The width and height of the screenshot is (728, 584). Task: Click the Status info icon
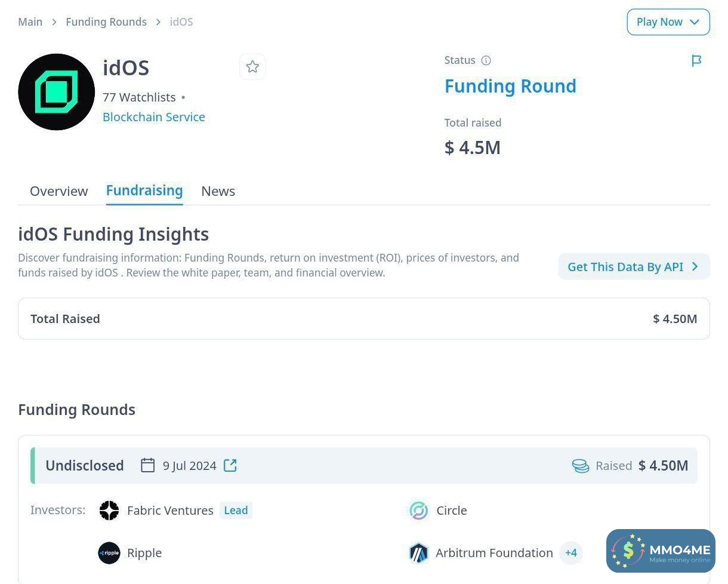click(x=486, y=60)
